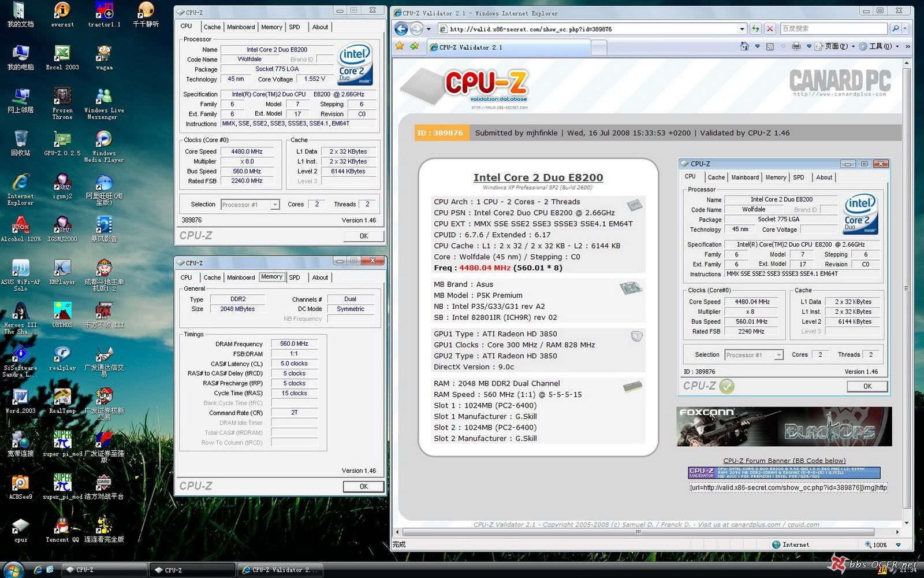Click the magnifier search button in IE
The image size is (924, 578).
coord(895,28)
